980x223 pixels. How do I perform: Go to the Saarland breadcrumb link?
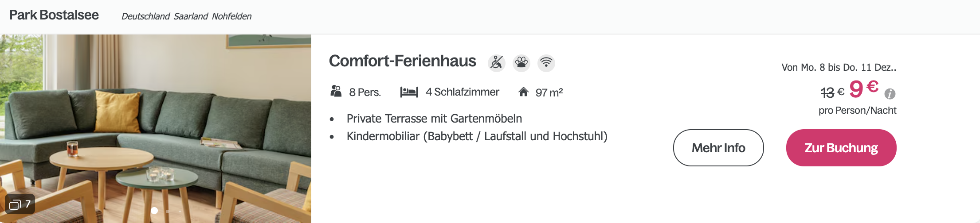(x=191, y=16)
